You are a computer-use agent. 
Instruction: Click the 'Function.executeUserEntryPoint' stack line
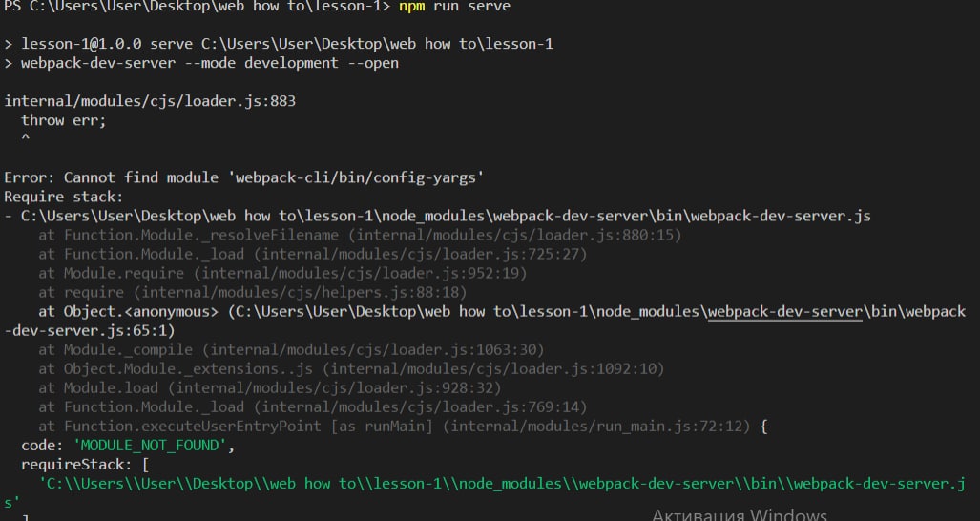pyautogui.click(x=403, y=427)
